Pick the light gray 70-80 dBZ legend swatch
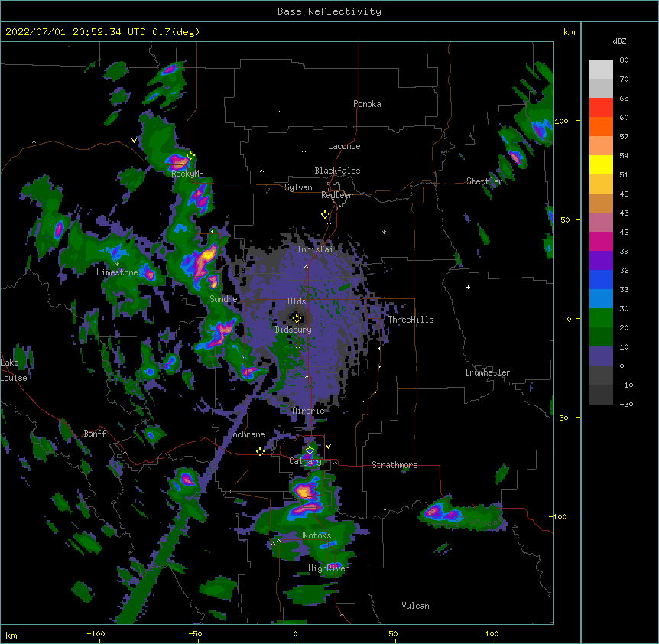Screen dimensions: 659x644 coord(601,70)
